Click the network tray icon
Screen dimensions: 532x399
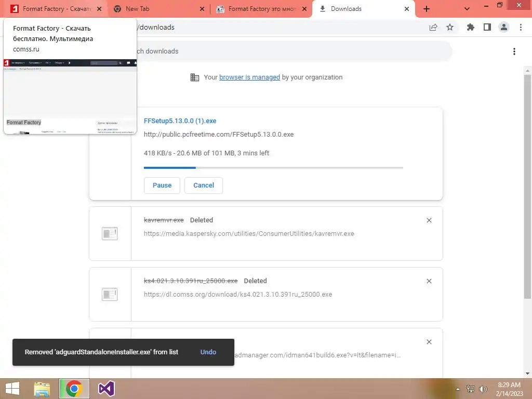(x=471, y=389)
